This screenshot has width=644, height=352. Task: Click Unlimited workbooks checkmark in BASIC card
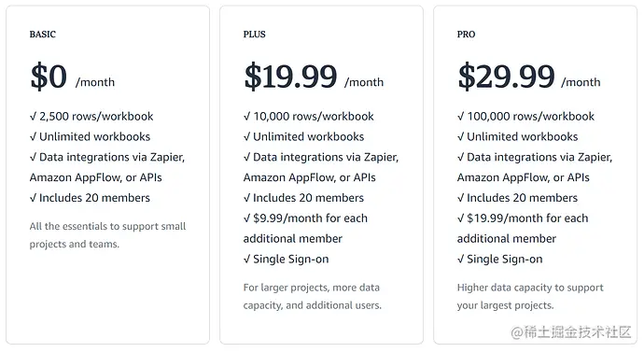33,136
